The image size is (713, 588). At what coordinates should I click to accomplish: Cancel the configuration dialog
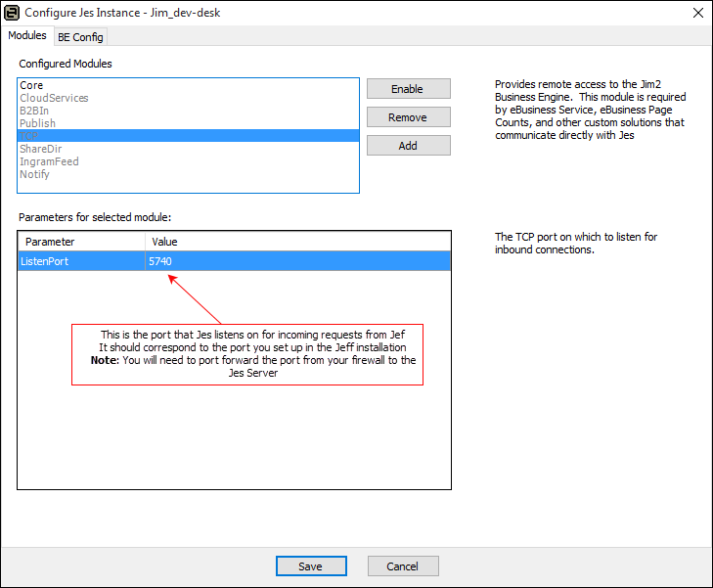point(403,566)
